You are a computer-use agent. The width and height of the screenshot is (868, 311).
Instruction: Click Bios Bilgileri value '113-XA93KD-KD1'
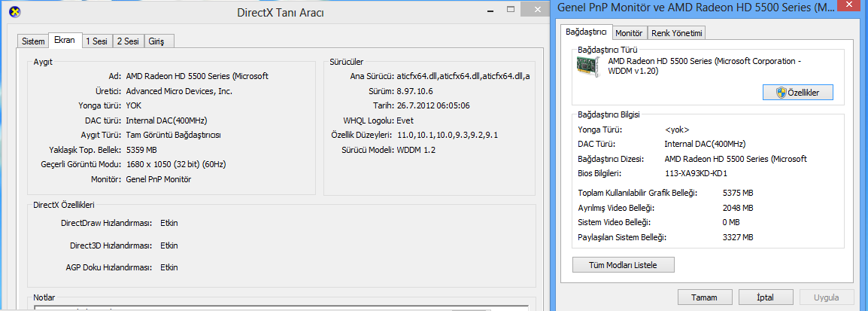(695, 173)
